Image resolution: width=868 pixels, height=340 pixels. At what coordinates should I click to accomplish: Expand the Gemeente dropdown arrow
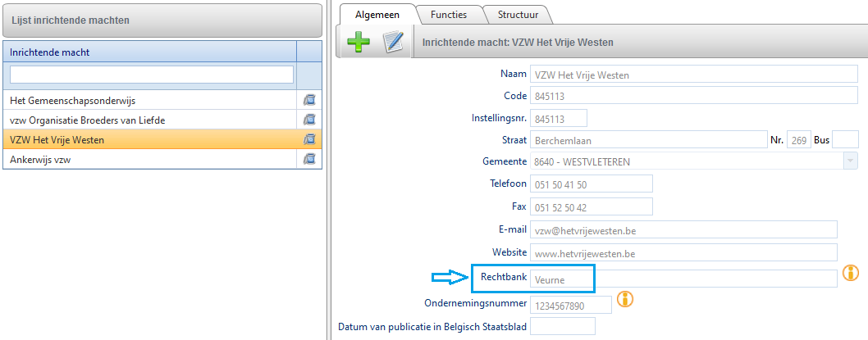tap(849, 161)
